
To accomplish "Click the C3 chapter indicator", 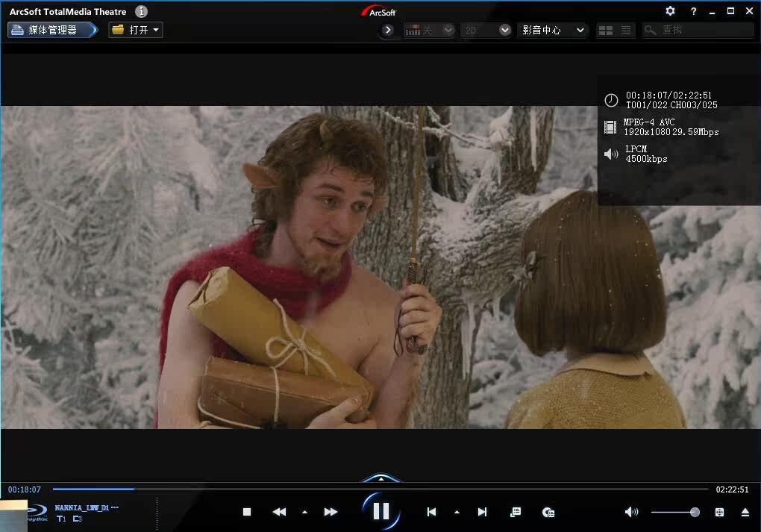I will 77,519.
